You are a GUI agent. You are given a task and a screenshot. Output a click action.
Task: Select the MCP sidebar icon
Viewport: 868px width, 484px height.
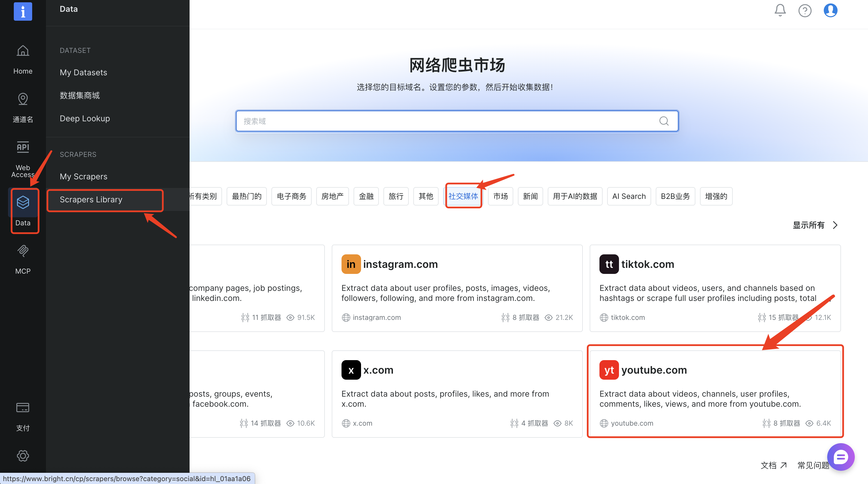click(x=23, y=251)
